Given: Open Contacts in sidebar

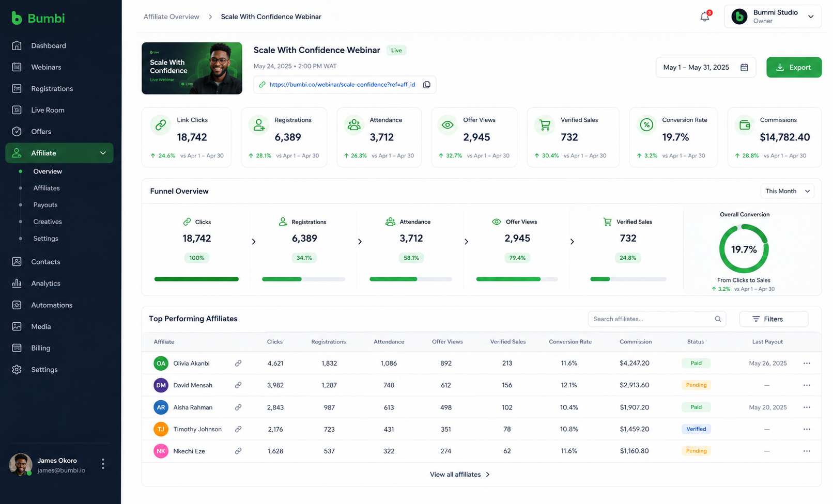Looking at the screenshot, I should click(45, 262).
